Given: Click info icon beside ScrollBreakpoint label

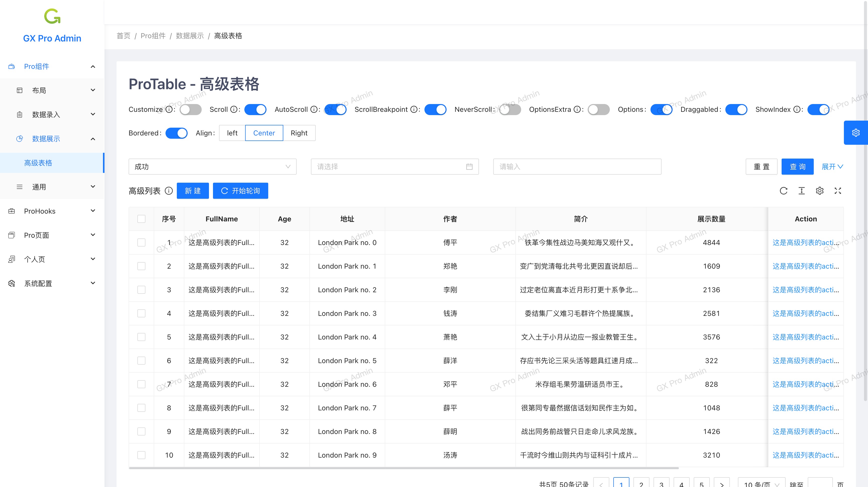Looking at the screenshot, I should pyautogui.click(x=414, y=109).
